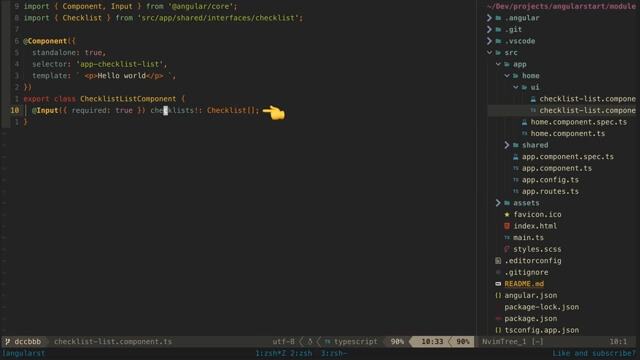Open .gitignore file
Screen dimensions: 640x360
[526, 272]
